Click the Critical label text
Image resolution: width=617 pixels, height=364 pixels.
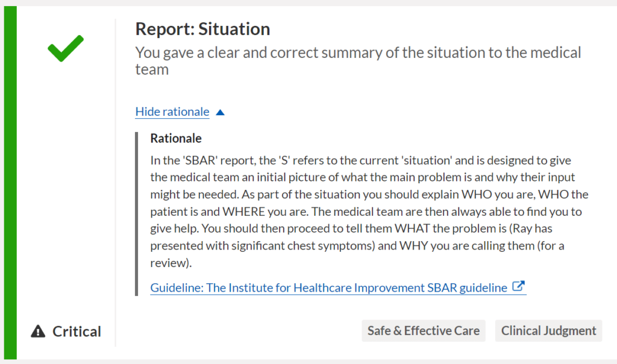click(x=77, y=331)
